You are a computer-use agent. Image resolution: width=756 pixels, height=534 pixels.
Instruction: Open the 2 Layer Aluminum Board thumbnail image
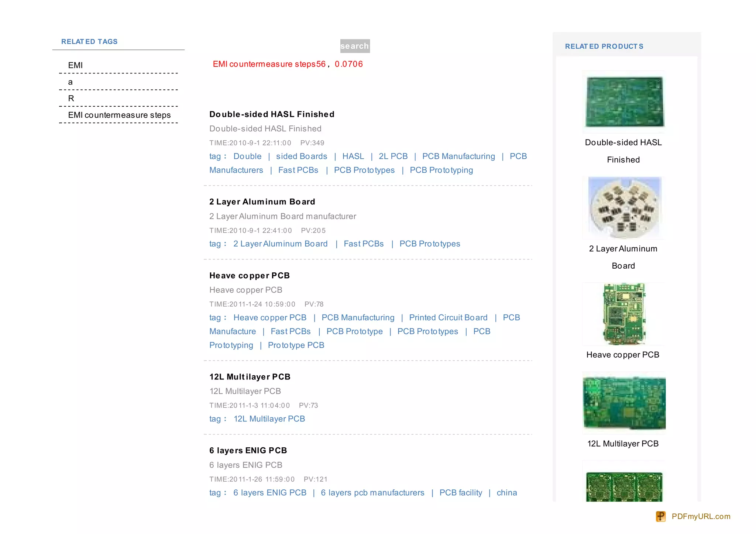624,208
